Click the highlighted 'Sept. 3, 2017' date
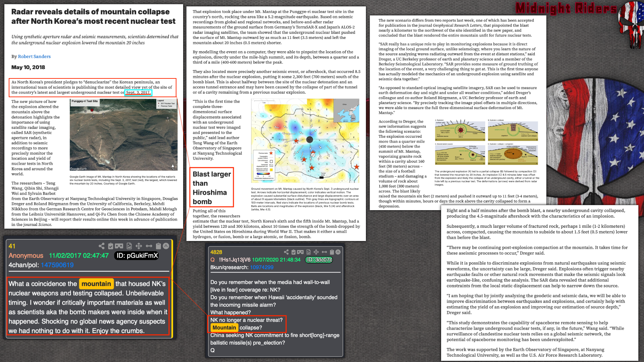 pyautogui.click(x=138, y=93)
